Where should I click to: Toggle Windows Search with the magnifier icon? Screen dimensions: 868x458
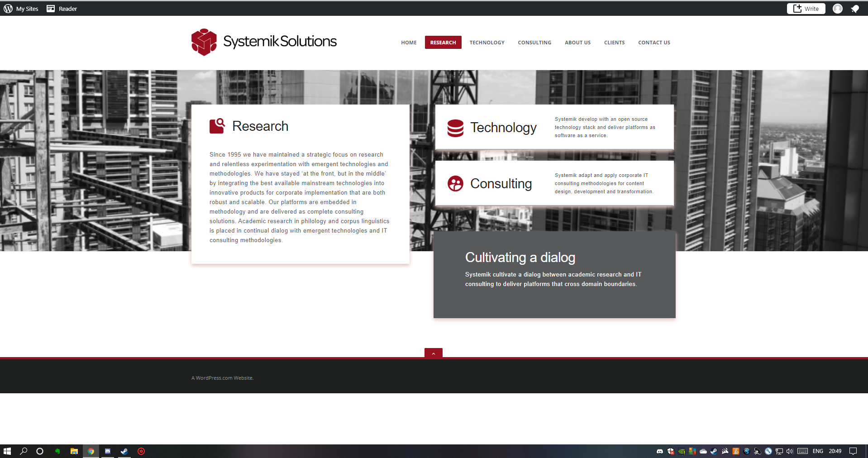[x=23, y=451]
